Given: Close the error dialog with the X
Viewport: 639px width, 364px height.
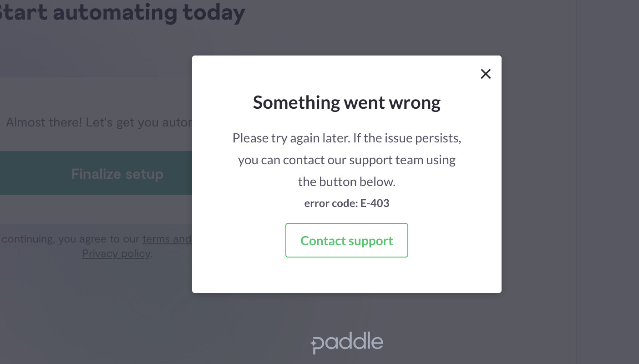Looking at the screenshot, I should pyautogui.click(x=486, y=74).
